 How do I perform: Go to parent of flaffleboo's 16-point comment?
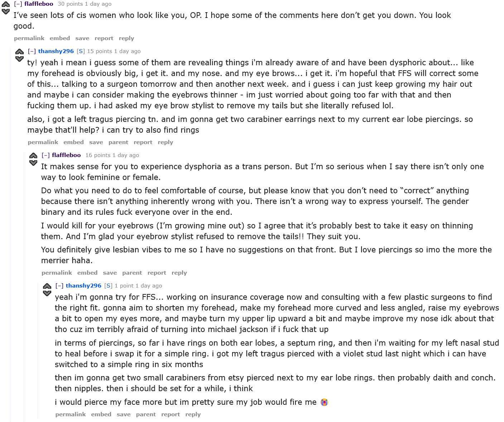point(132,273)
